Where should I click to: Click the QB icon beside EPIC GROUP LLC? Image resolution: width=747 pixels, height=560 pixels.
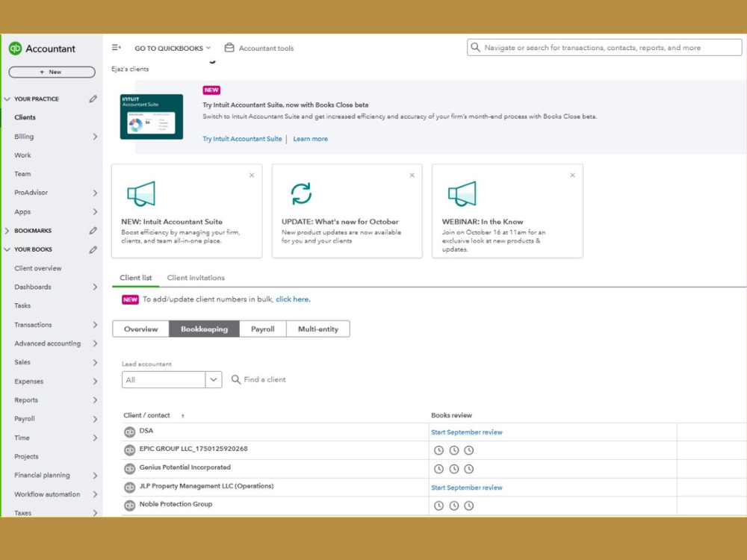tap(129, 450)
